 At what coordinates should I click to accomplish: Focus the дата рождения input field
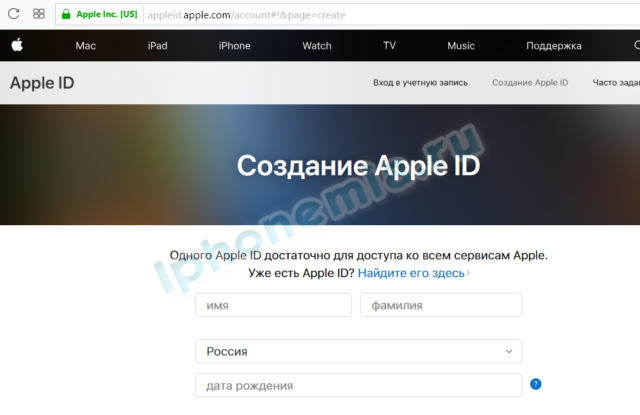tap(358, 385)
